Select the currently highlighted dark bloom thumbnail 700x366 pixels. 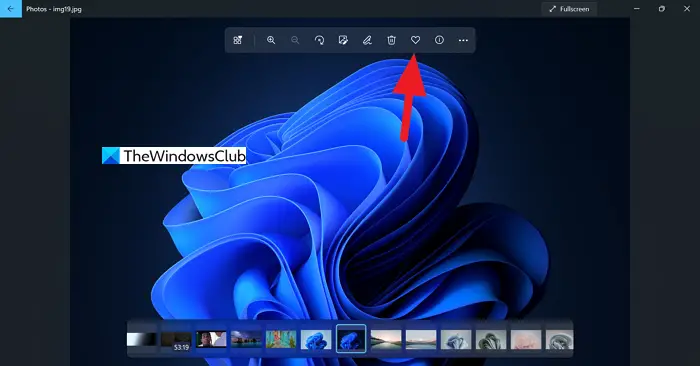tap(351, 339)
